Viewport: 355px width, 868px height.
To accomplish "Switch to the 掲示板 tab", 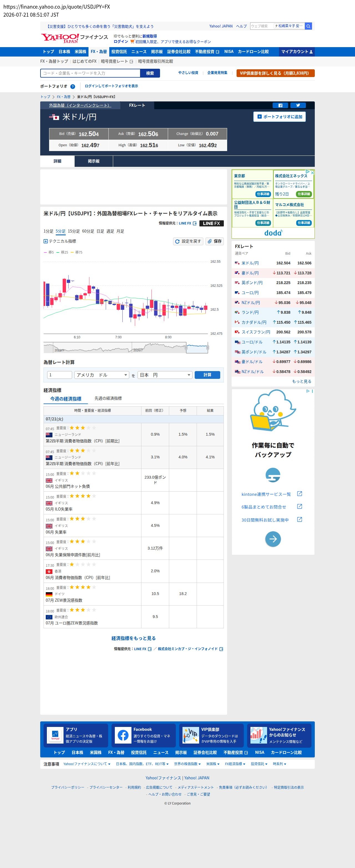I will 94,161.
